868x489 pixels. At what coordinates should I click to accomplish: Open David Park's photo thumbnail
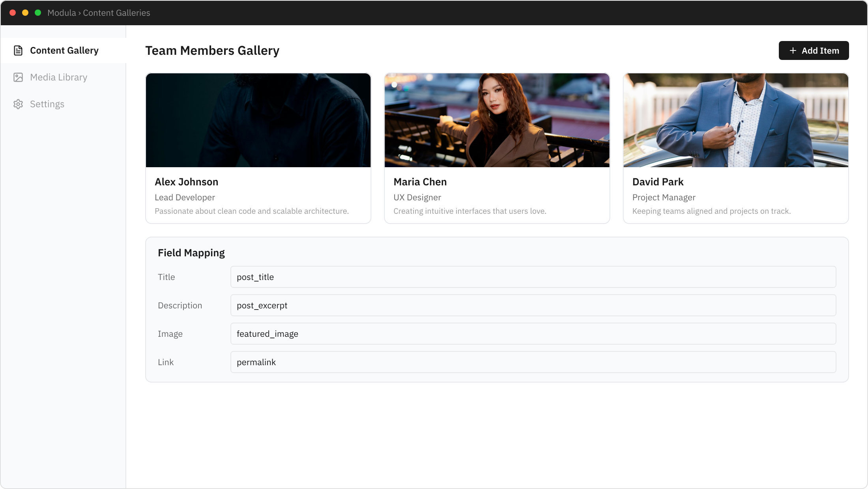click(735, 120)
